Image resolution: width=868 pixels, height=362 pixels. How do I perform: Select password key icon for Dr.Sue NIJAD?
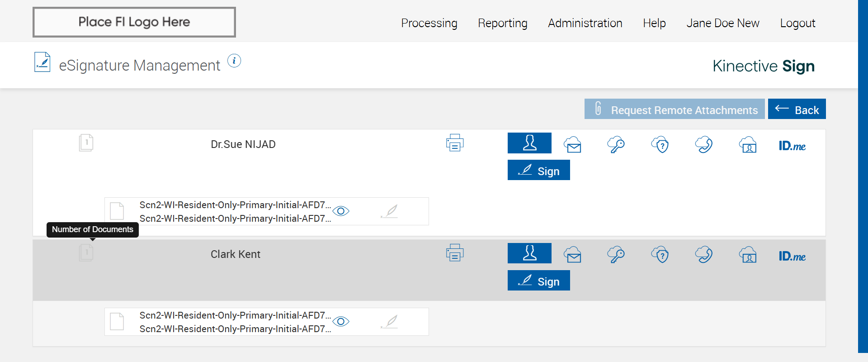[x=616, y=145]
